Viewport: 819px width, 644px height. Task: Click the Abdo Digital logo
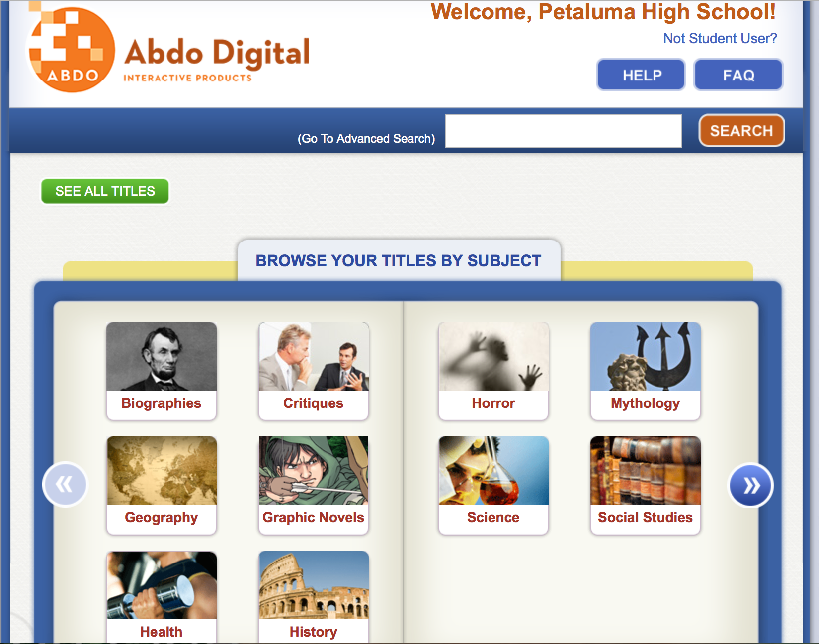click(169, 49)
